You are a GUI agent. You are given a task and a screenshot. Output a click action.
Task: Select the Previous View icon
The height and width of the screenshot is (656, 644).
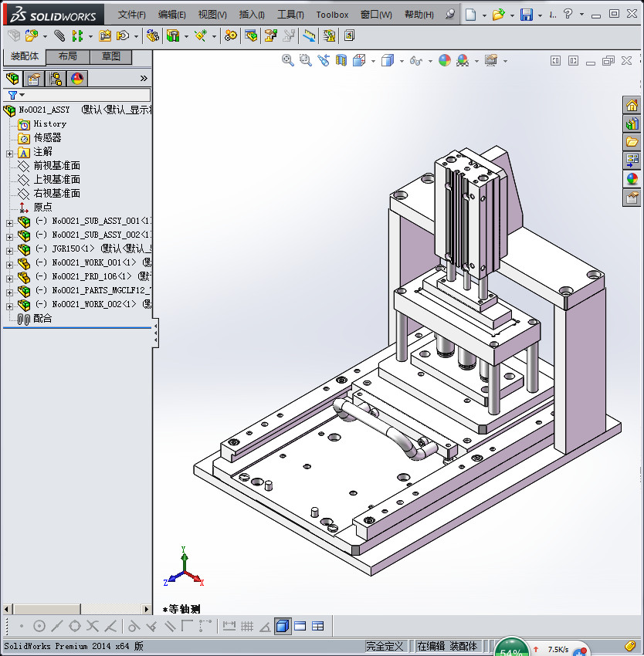(x=324, y=61)
